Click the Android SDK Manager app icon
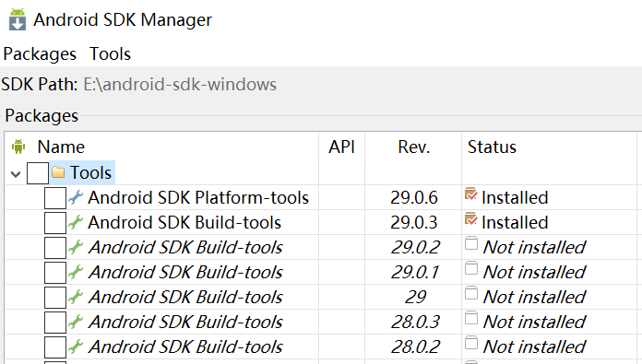The image size is (642, 364). coord(18,19)
